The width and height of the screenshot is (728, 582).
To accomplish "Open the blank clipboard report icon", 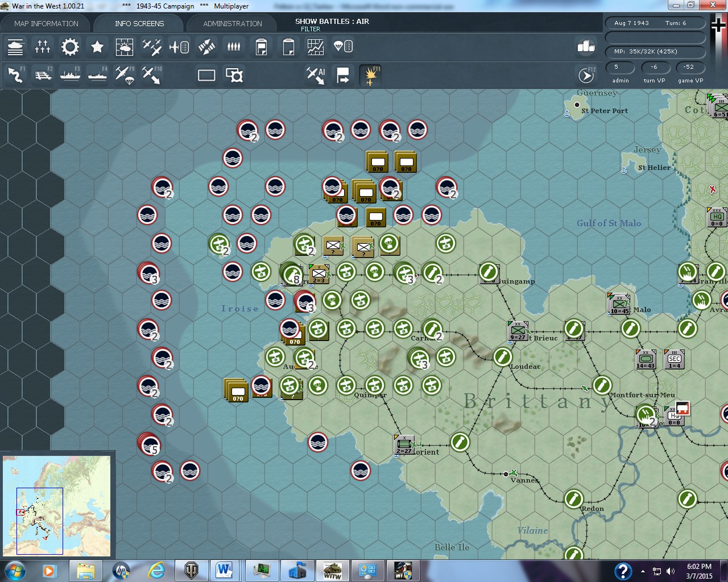I will [x=288, y=47].
